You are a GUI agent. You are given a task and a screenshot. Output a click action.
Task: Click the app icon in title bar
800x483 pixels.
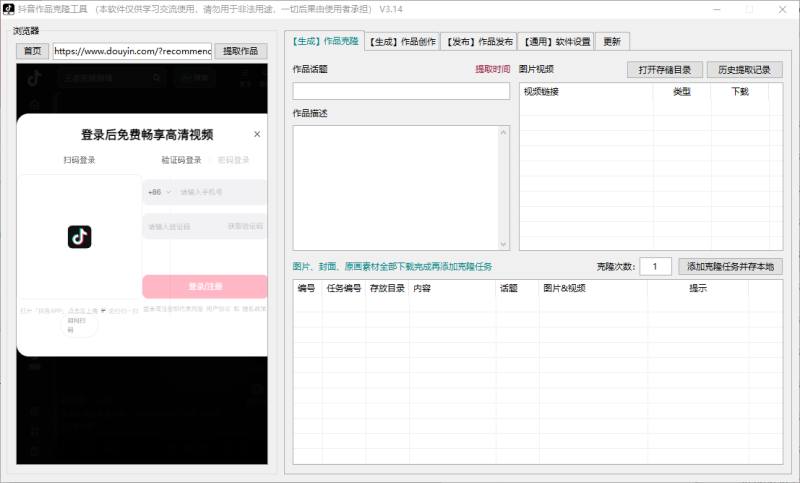point(8,8)
